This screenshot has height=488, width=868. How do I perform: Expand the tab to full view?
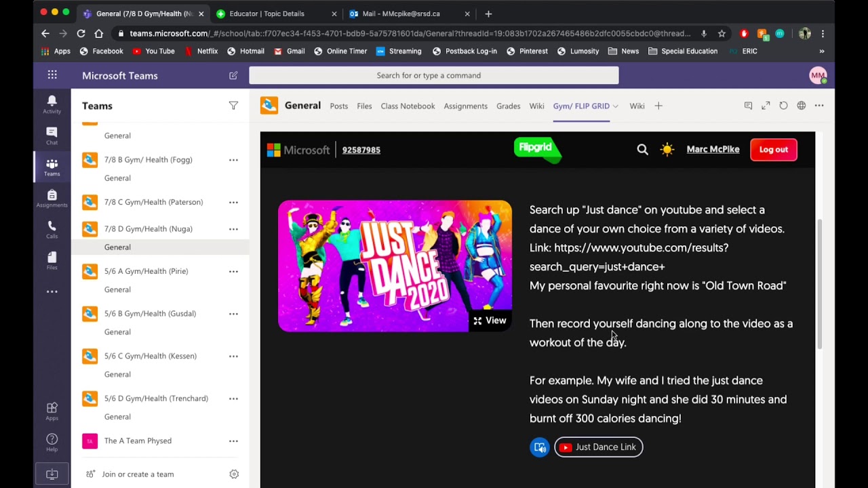766,106
